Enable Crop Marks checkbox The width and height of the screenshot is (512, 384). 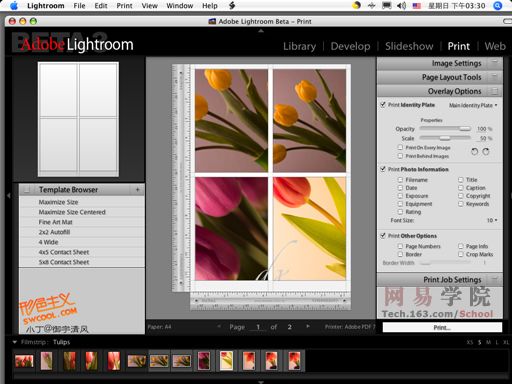coord(461,254)
